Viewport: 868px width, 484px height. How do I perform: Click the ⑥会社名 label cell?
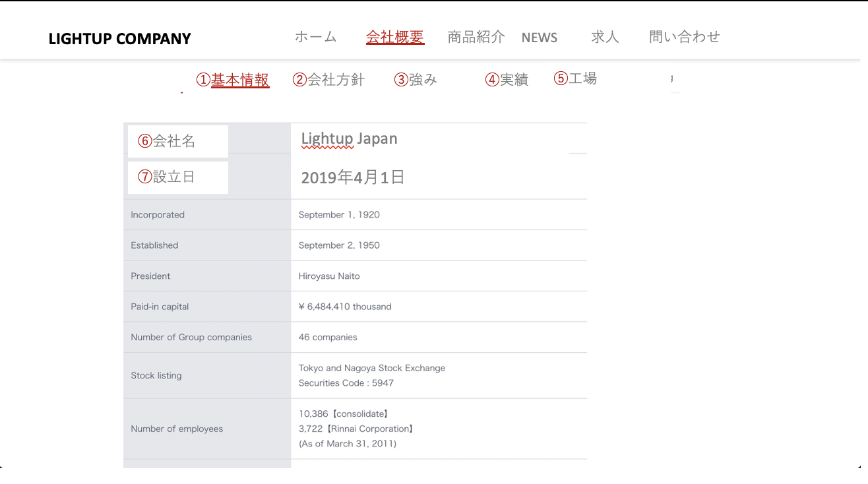coord(177,141)
